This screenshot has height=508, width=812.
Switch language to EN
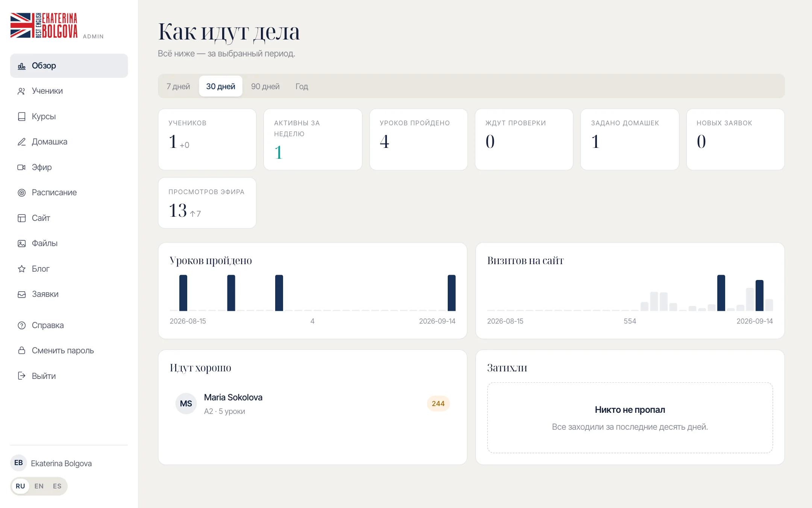tap(39, 486)
